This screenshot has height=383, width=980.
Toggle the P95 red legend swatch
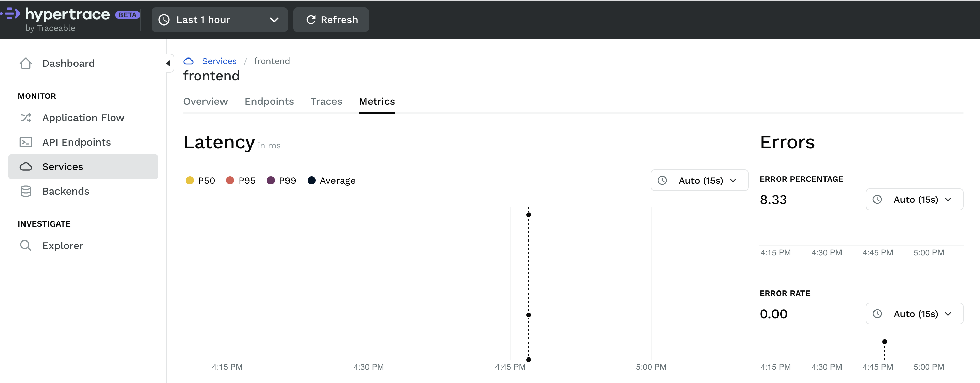pos(230,180)
